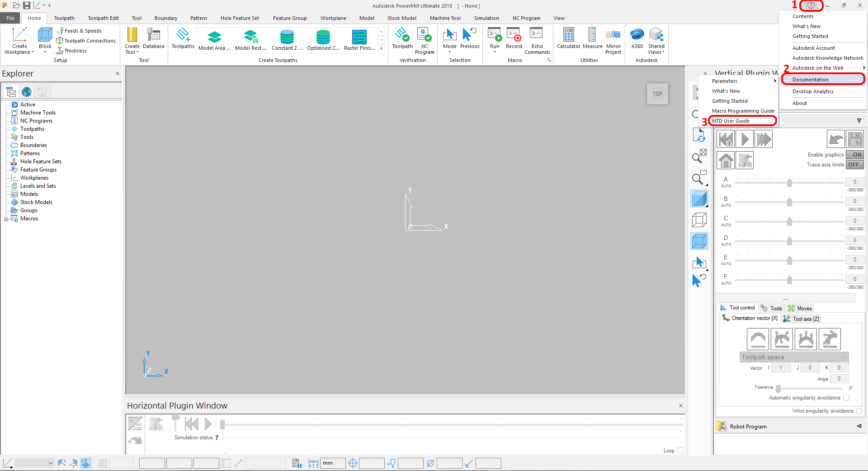Enable Wrist singularity avoidance checkbox
Viewport: 868px width, 471px height.
tap(859, 411)
